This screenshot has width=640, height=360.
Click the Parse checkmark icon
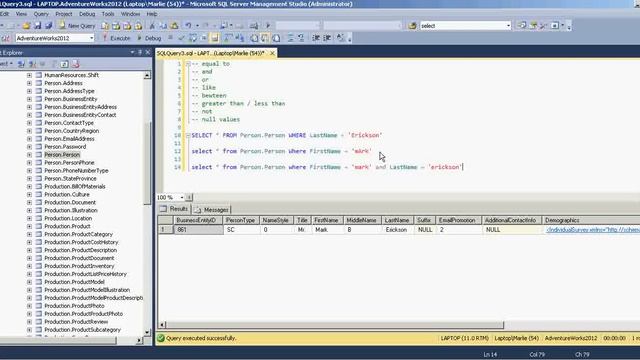coord(181,38)
